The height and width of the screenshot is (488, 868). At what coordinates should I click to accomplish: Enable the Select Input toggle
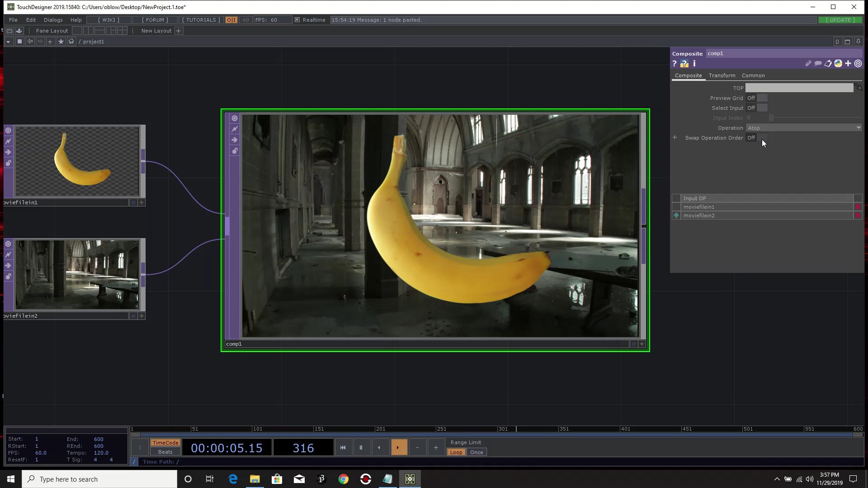click(762, 108)
